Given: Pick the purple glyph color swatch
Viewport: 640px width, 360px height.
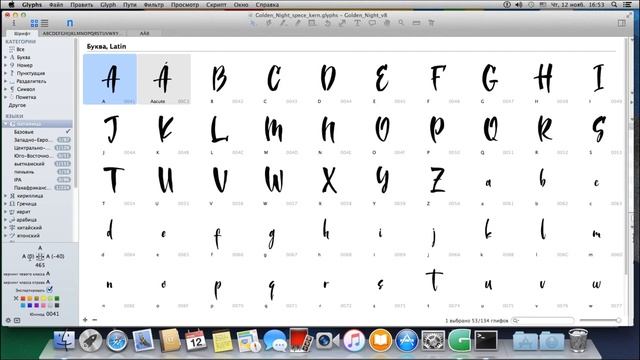Looking at the screenshot, I should pos(36,305).
